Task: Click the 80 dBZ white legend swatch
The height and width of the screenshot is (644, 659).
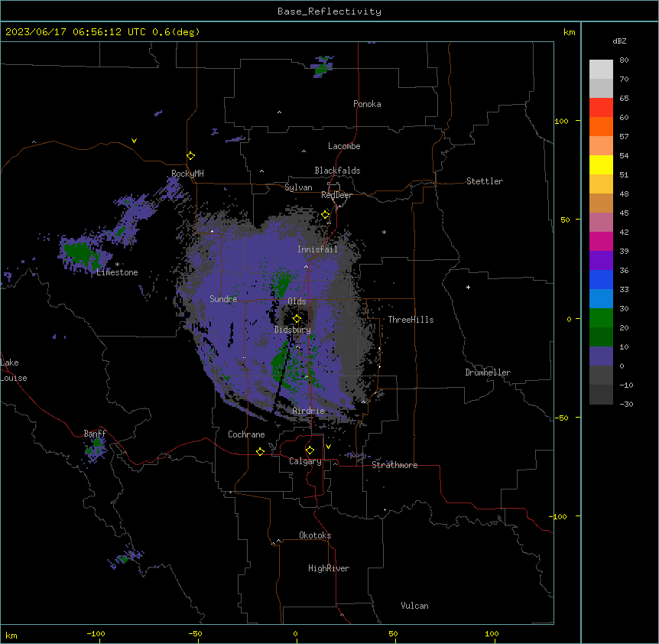Action: click(x=601, y=69)
